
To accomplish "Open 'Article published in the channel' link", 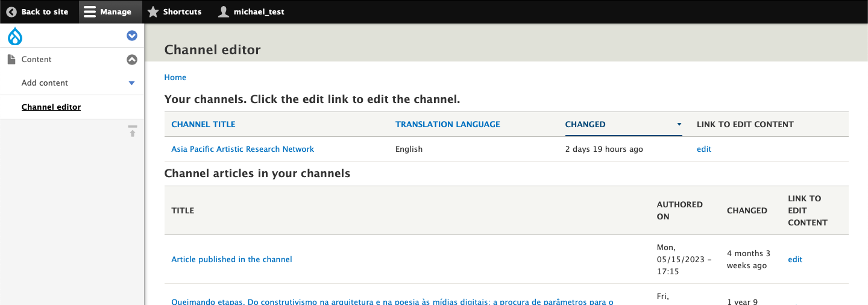I will pos(231,260).
